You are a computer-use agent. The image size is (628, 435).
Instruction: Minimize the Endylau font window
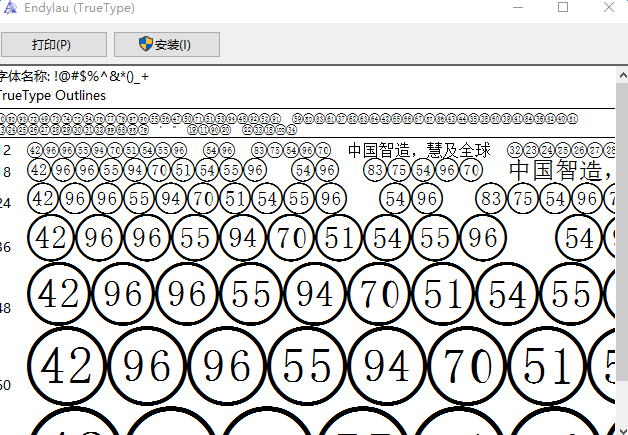tap(518, 8)
